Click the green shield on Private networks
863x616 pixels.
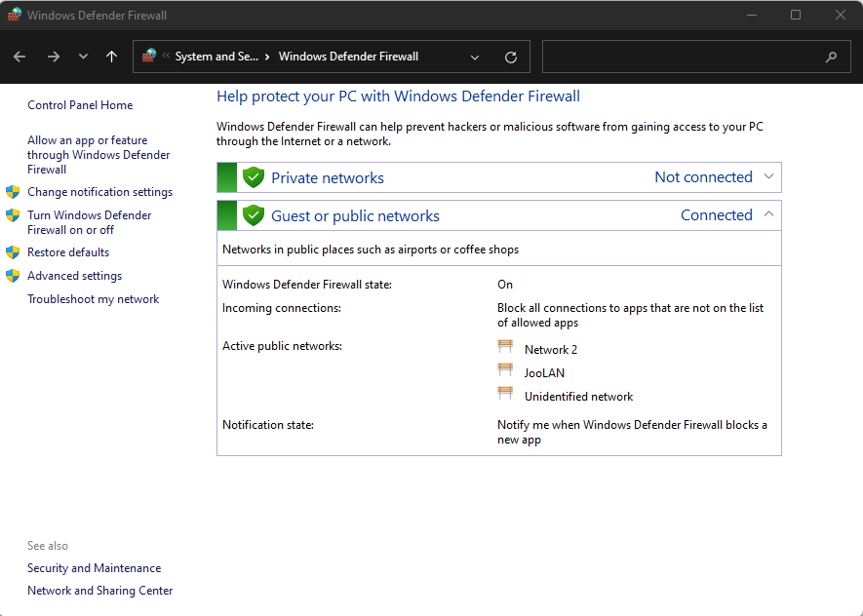(254, 177)
